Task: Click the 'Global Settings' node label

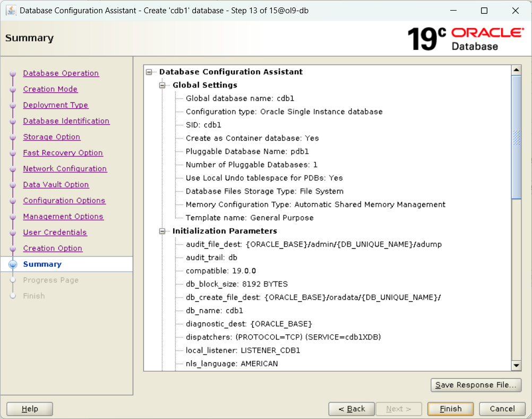Action: 204,85
